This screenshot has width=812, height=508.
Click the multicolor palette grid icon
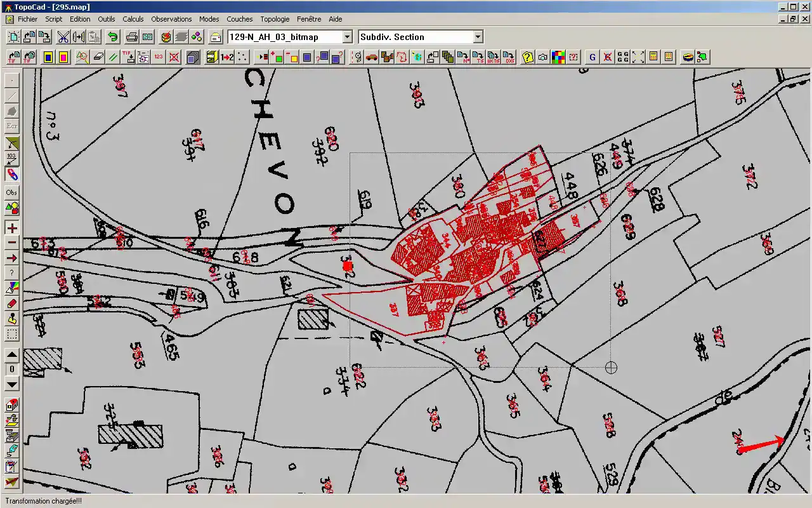[x=558, y=57]
